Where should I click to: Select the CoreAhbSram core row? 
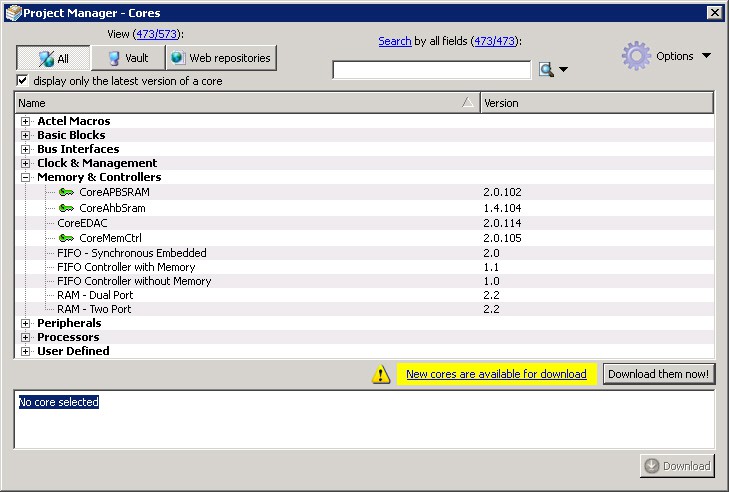tap(365, 208)
